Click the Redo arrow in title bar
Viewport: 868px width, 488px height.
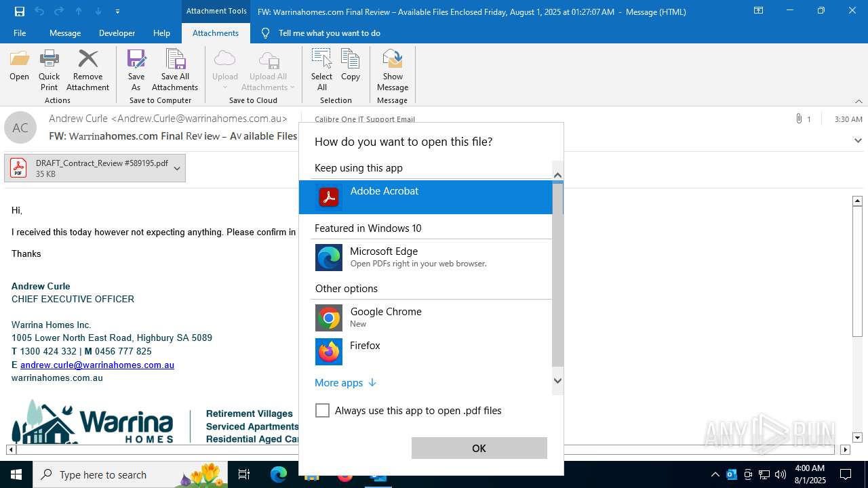click(59, 12)
